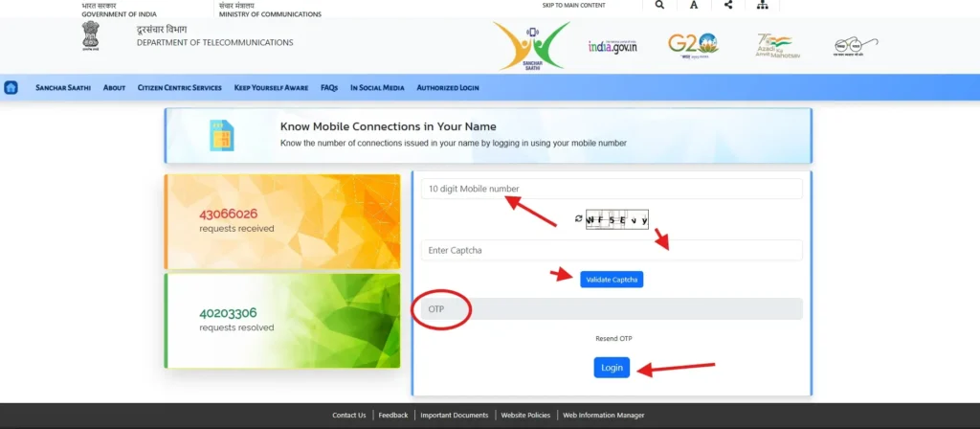Open Web Information Manager footer link
980x429 pixels.
[x=604, y=416]
